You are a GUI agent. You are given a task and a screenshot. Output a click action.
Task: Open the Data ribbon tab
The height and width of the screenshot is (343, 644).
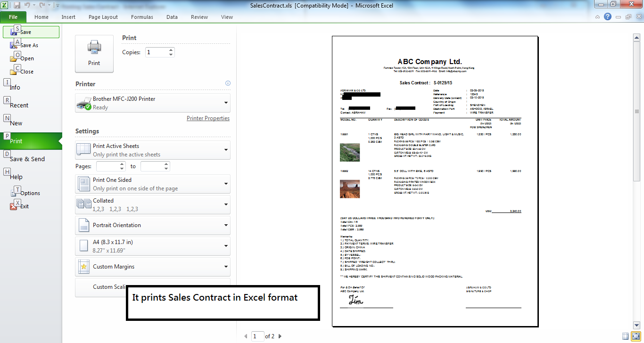[172, 17]
